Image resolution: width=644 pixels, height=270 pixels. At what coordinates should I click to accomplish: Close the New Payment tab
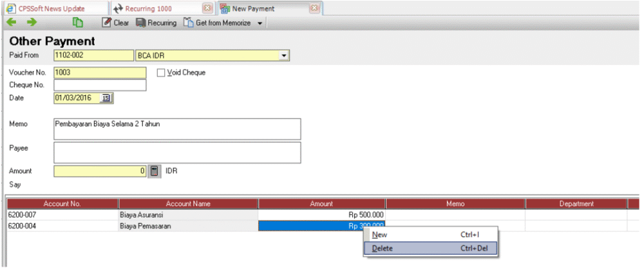point(314,8)
